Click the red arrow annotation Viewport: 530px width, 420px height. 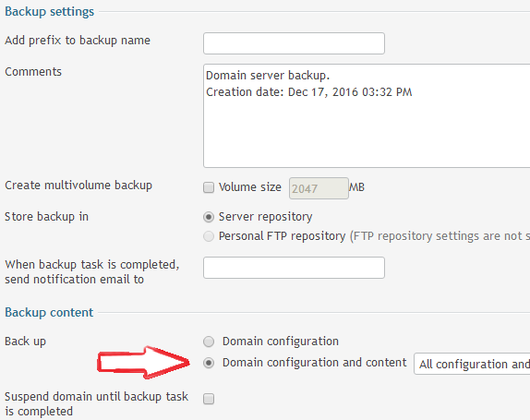coord(144,362)
